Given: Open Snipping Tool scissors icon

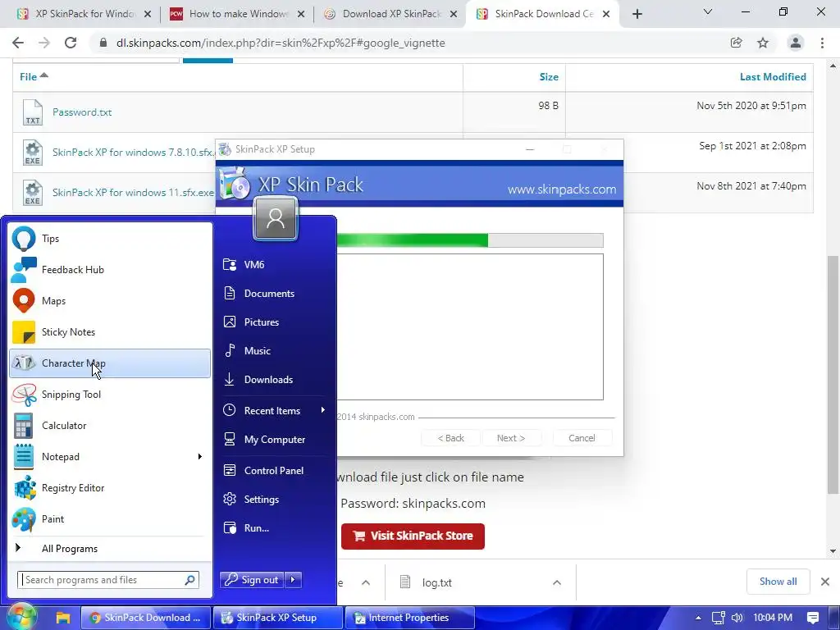Looking at the screenshot, I should [24, 395].
